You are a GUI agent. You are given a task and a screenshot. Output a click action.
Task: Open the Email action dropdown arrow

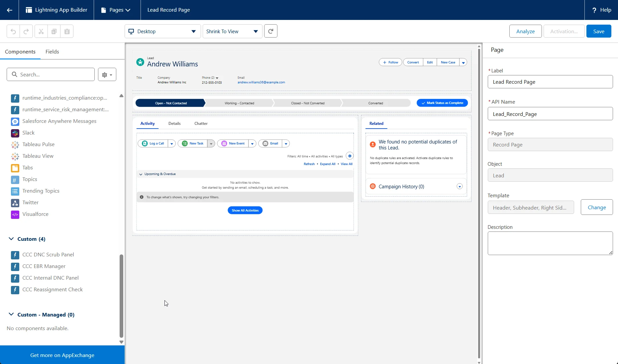coord(286,143)
